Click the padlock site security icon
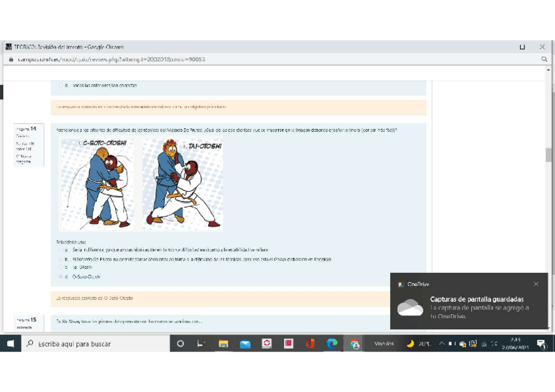Viewport: 555px width, 392px height. coord(10,59)
